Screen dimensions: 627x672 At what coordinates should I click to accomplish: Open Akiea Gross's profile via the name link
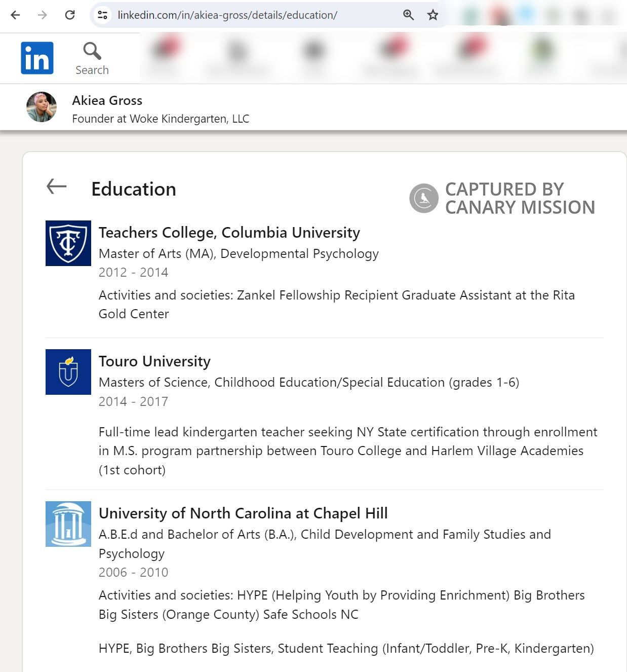(x=107, y=100)
